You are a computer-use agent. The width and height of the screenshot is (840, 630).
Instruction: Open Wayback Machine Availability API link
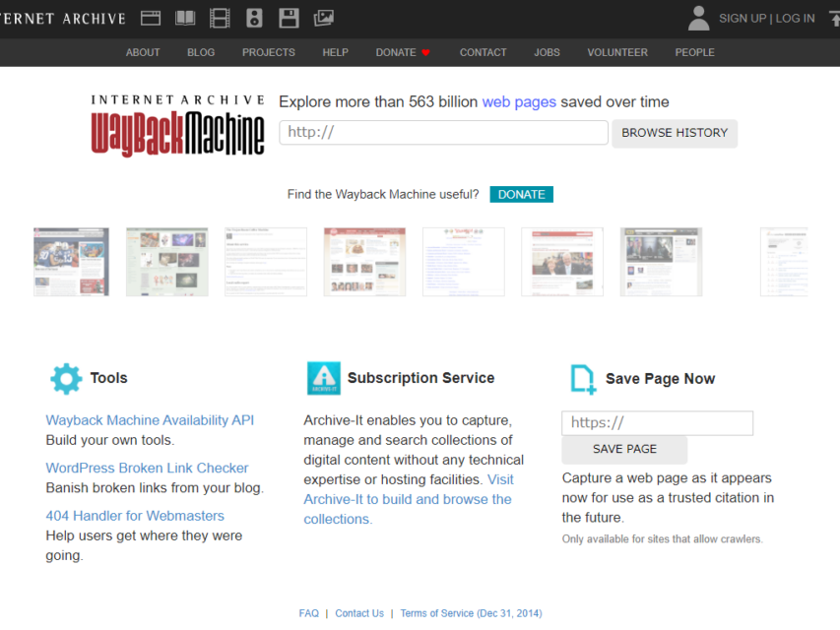150,420
